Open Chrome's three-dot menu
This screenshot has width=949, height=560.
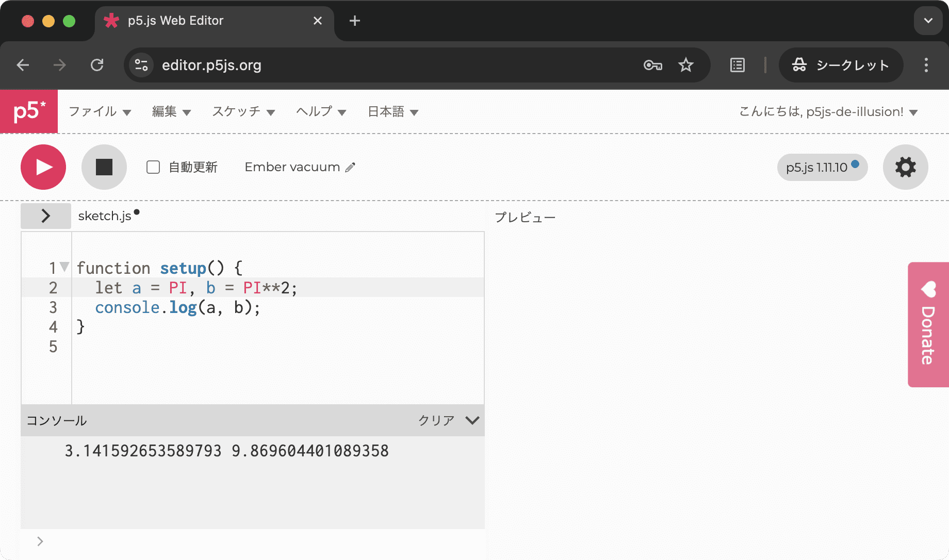click(926, 65)
